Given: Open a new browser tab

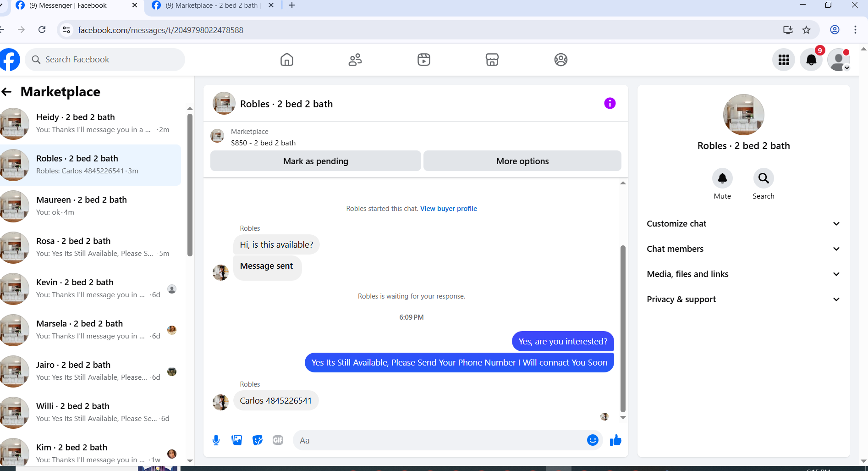Looking at the screenshot, I should tap(292, 6).
